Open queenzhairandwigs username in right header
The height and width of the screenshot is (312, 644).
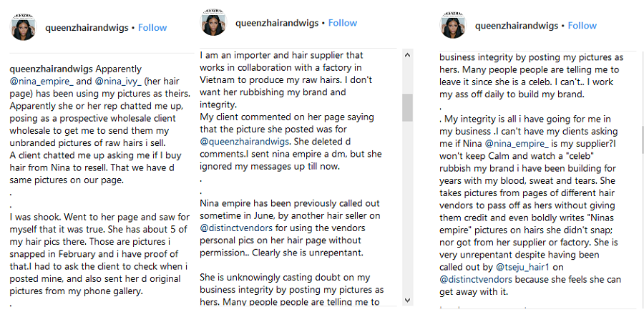pos(516,26)
